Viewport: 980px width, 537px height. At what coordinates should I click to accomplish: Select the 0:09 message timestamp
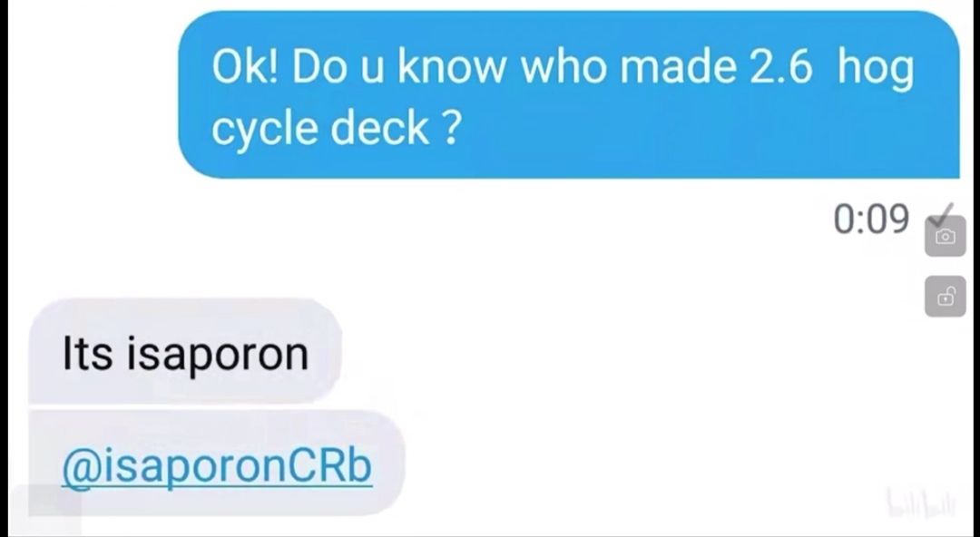[x=870, y=220]
